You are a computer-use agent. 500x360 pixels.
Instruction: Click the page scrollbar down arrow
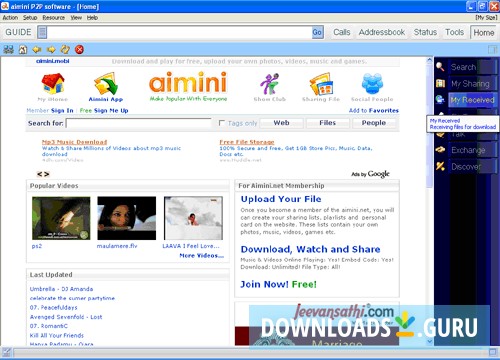[430, 341]
